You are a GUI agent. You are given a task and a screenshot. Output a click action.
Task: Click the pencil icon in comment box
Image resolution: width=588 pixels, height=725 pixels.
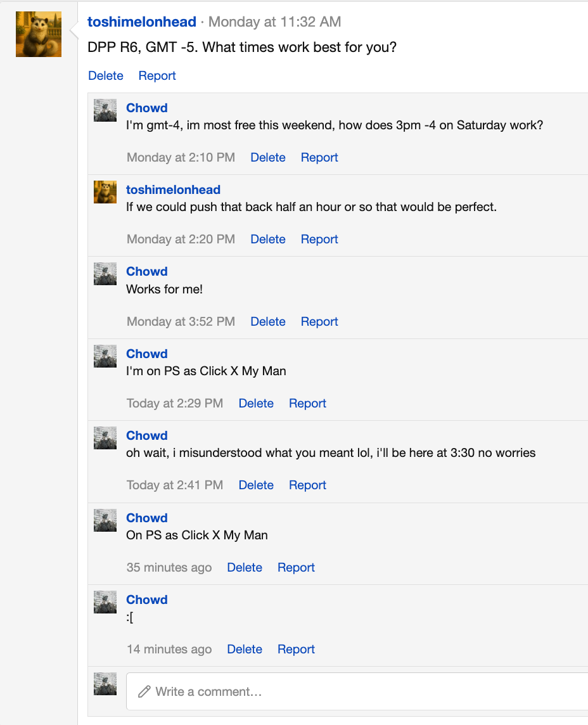tap(144, 691)
